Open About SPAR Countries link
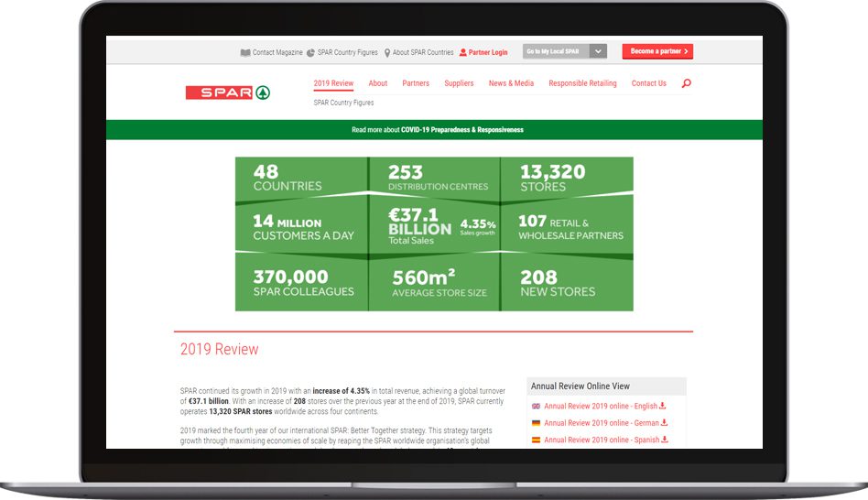 click(423, 52)
